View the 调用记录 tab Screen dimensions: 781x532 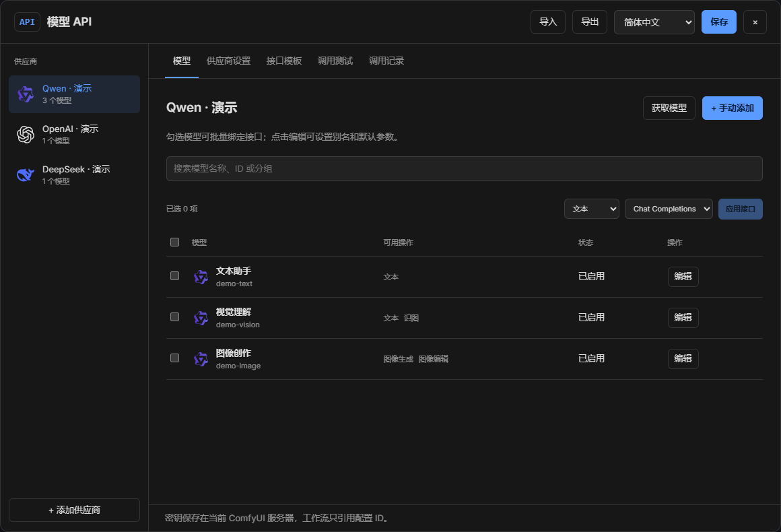tap(386, 61)
